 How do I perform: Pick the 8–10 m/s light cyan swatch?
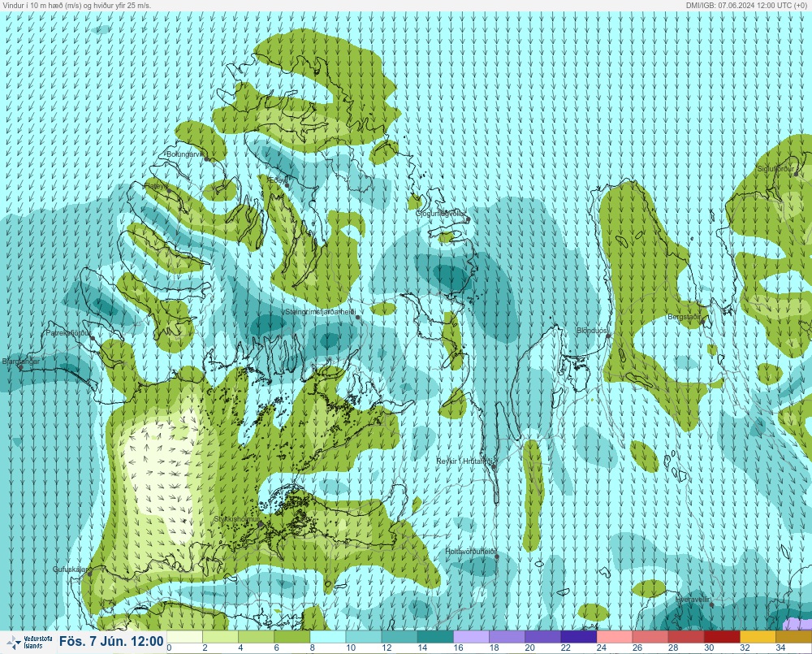click(328, 637)
